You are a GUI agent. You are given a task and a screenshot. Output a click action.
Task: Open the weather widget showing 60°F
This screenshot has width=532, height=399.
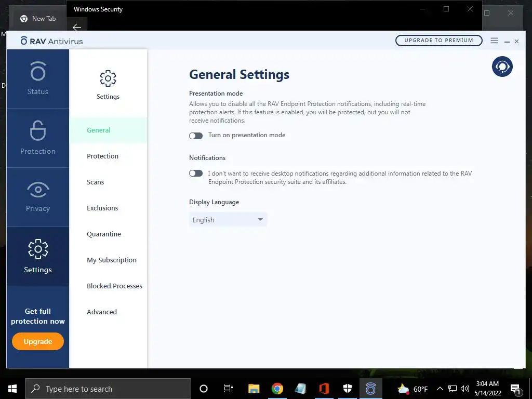413,389
